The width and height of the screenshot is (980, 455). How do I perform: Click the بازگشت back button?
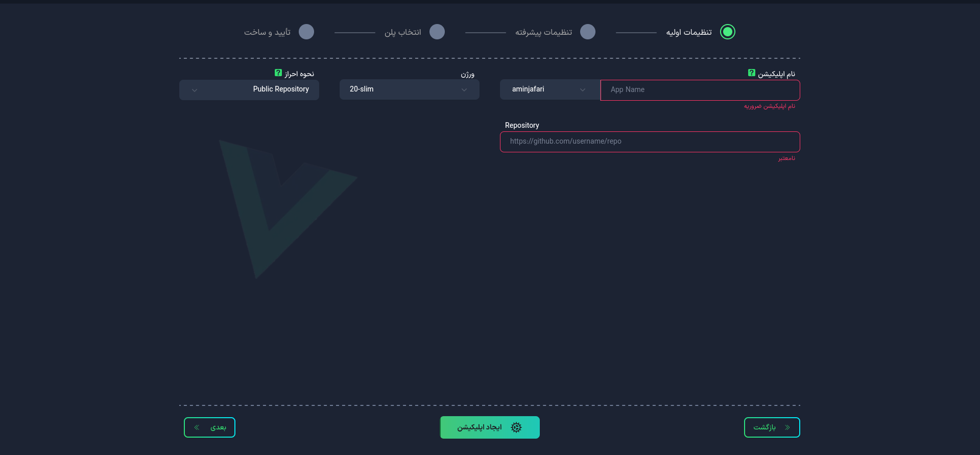tap(772, 427)
